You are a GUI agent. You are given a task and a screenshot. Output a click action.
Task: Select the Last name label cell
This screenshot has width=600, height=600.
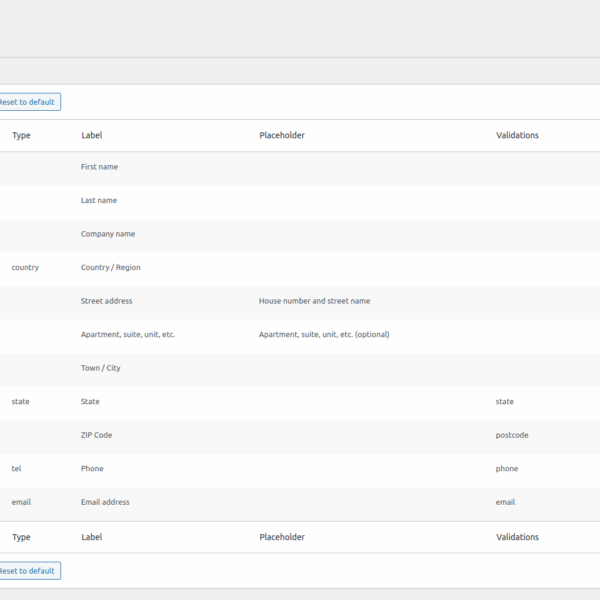pos(99,200)
